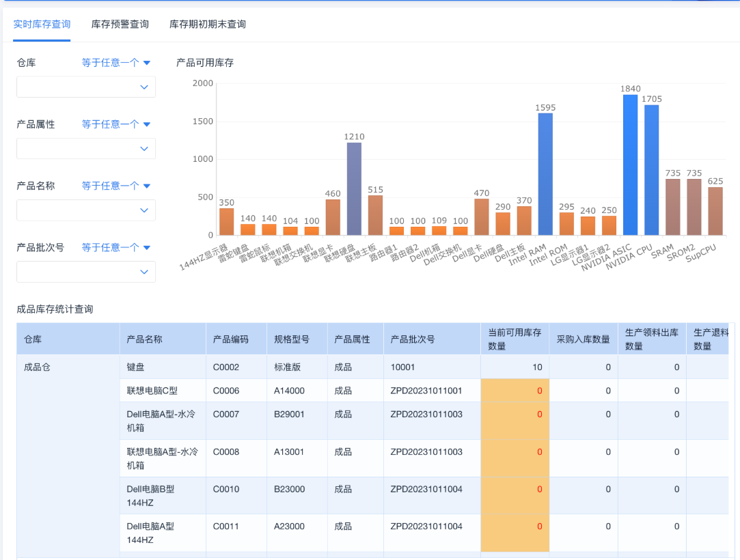Image resolution: width=740 pixels, height=560 pixels.
Task: Select the Intel RAM bar showing 1595
Action: [545, 174]
